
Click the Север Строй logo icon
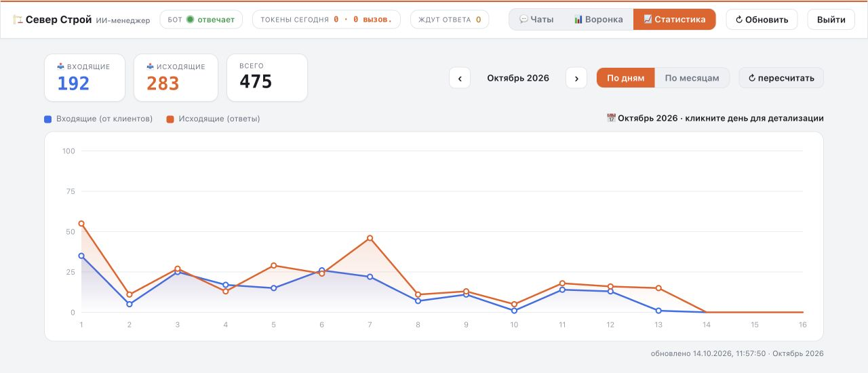tap(18, 20)
